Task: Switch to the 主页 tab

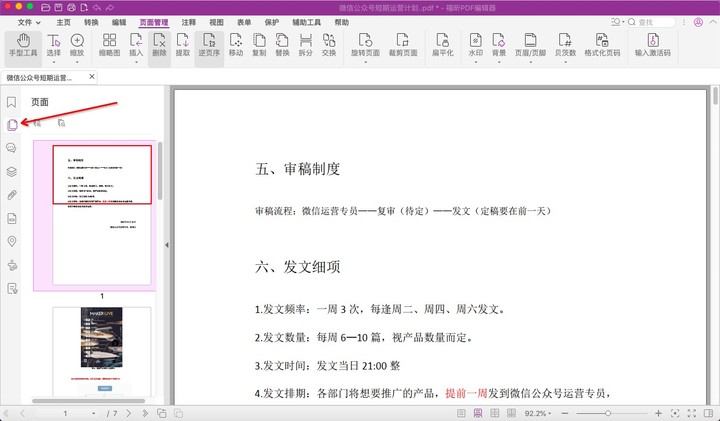Action: (63, 22)
